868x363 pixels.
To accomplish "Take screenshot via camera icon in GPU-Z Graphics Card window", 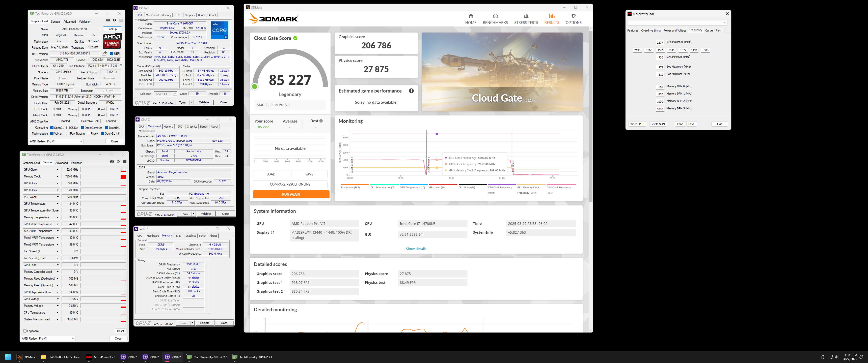I will point(108,20).
